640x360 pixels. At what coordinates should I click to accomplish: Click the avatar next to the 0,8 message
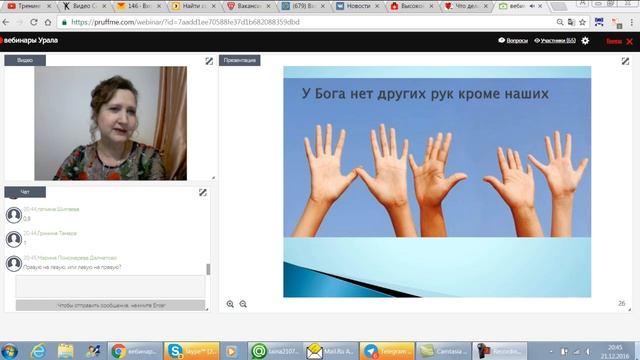(13, 215)
